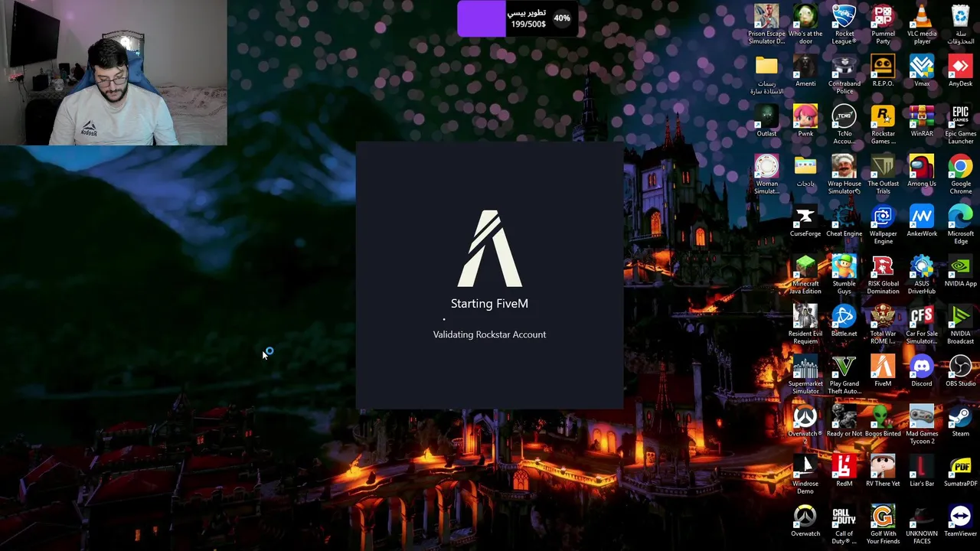Open the AnyDesk shortcut
The image size is (980, 551).
(960, 70)
